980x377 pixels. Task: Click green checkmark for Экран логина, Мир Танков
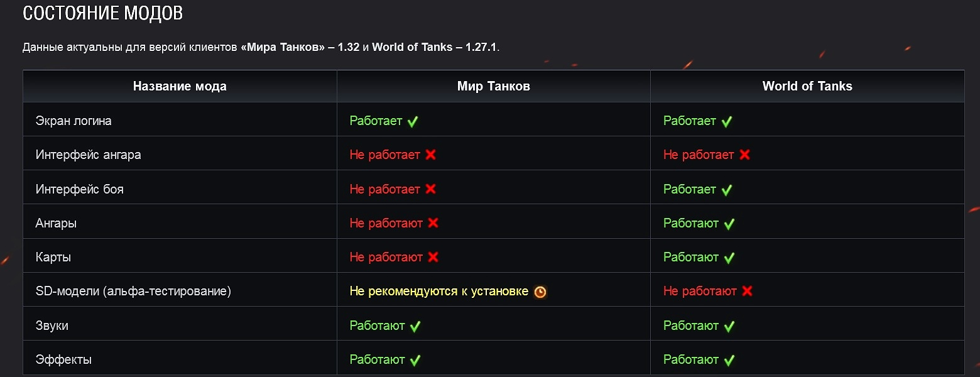(413, 121)
